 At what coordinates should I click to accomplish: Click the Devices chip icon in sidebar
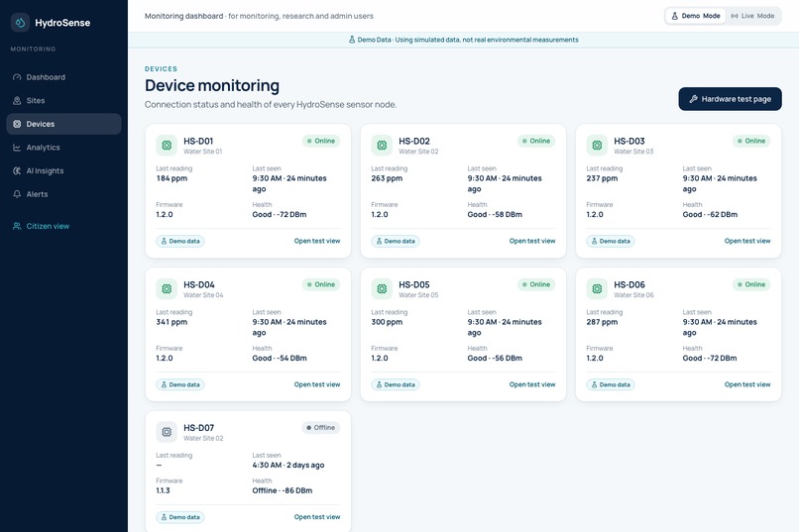coord(17,124)
